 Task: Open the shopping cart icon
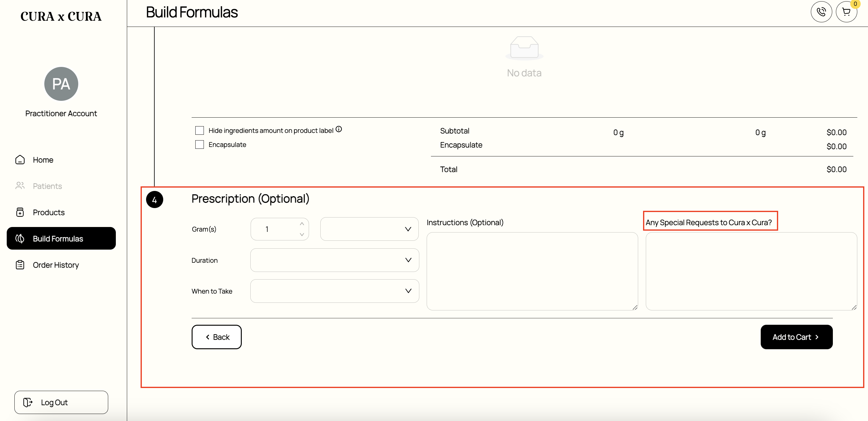point(846,12)
